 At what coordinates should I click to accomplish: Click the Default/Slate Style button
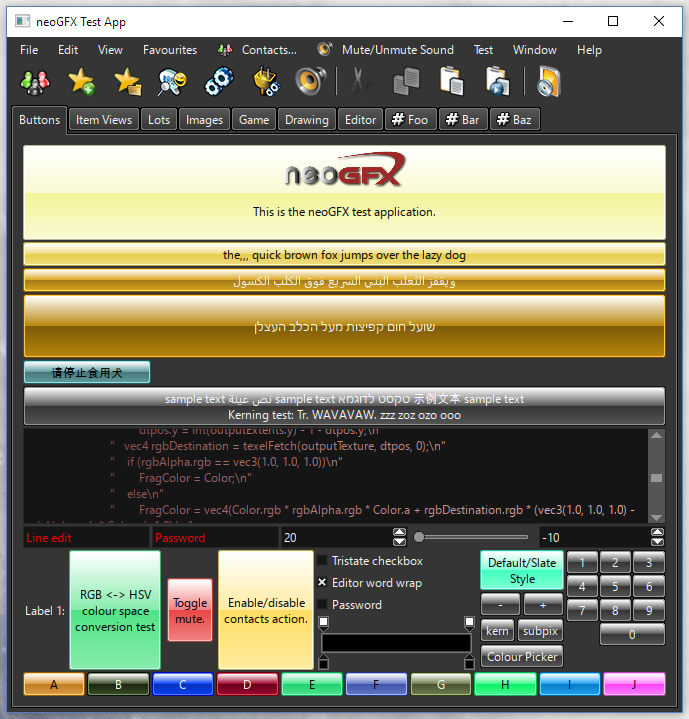(x=522, y=570)
